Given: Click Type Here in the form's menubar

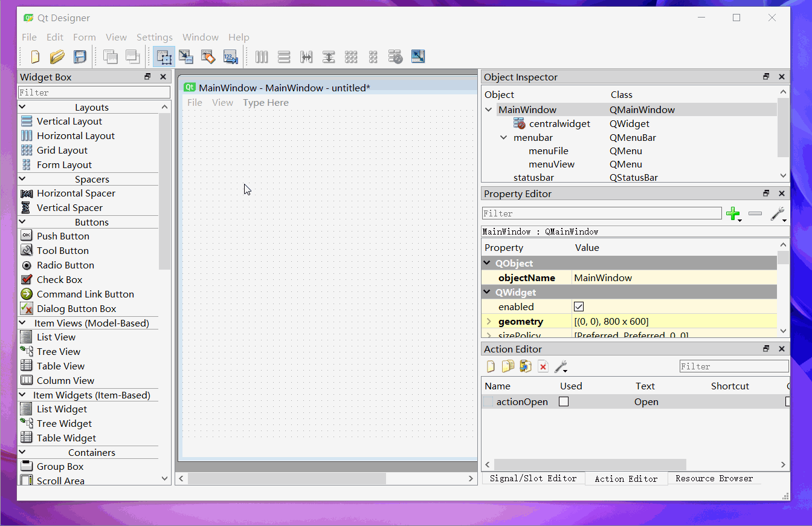Looking at the screenshot, I should pos(266,102).
